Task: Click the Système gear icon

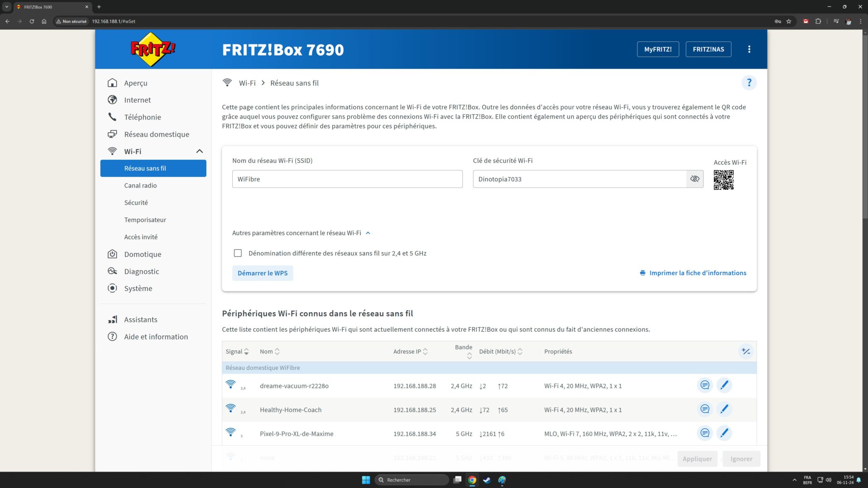Action: [x=112, y=288]
